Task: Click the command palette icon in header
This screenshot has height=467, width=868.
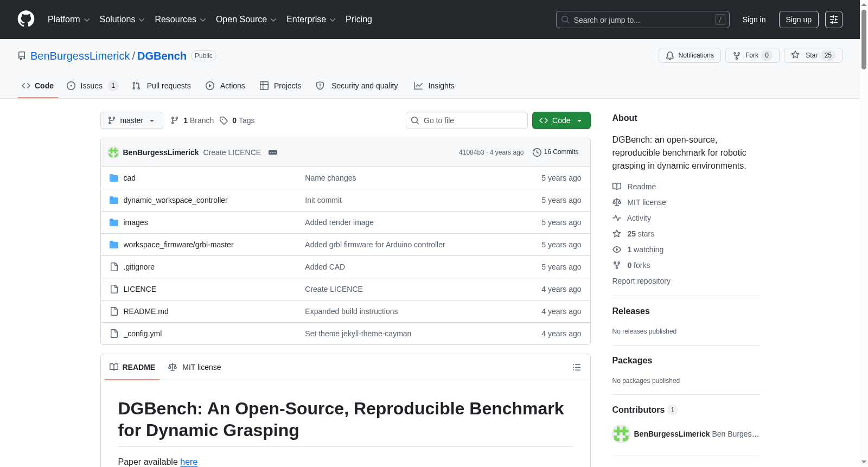Action: pyautogui.click(x=834, y=20)
